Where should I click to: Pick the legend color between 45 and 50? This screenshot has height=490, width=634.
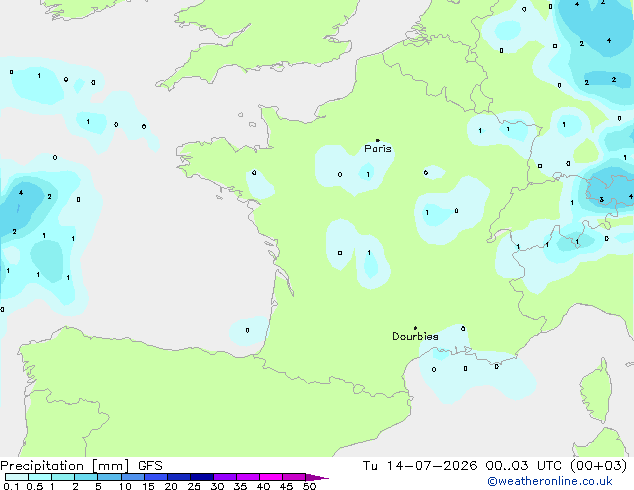[294, 477]
